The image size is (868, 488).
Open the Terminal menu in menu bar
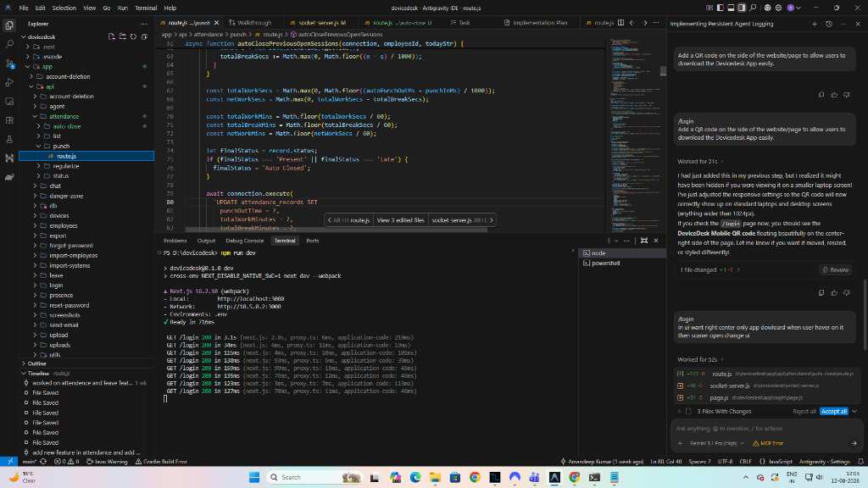pyautogui.click(x=146, y=8)
